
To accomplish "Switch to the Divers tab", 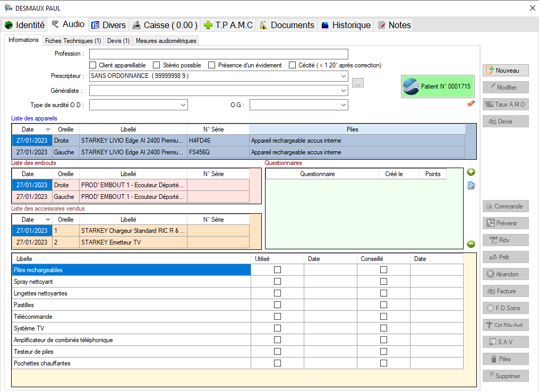I will [109, 25].
